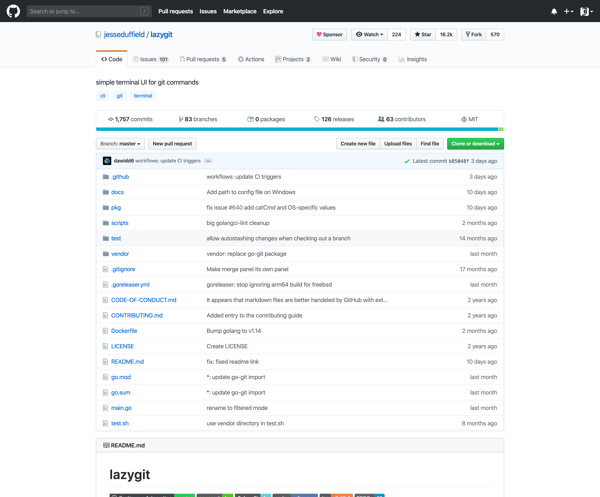Switch to the Actions tab
Viewport: 600px width, 497px height.
click(x=251, y=59)
